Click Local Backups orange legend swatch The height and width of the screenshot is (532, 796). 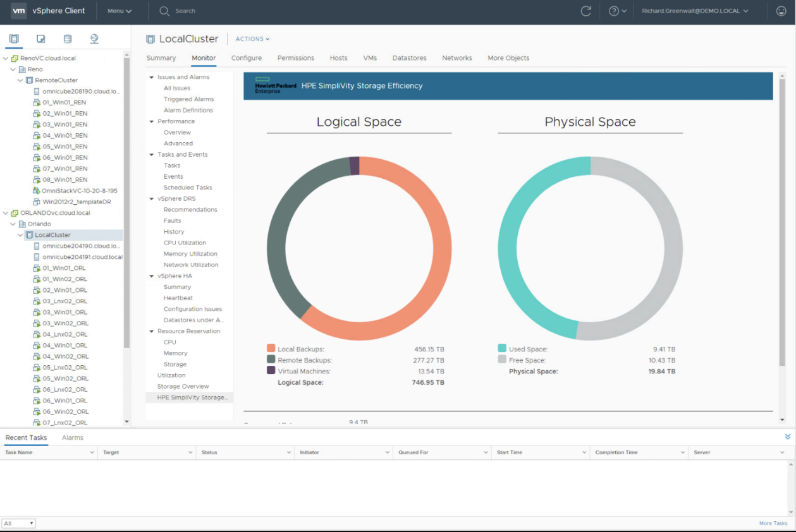point(271,348)
